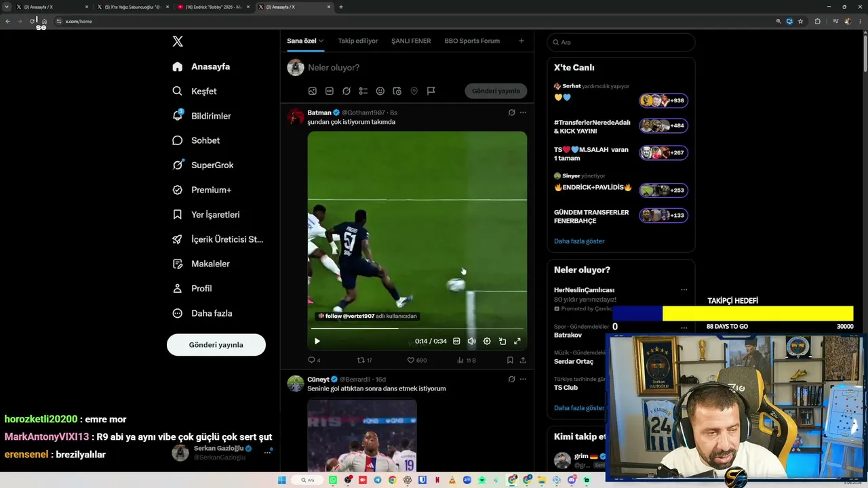Open the Windows Start menu
Screen dimensions: 868x488
point(282,480)
